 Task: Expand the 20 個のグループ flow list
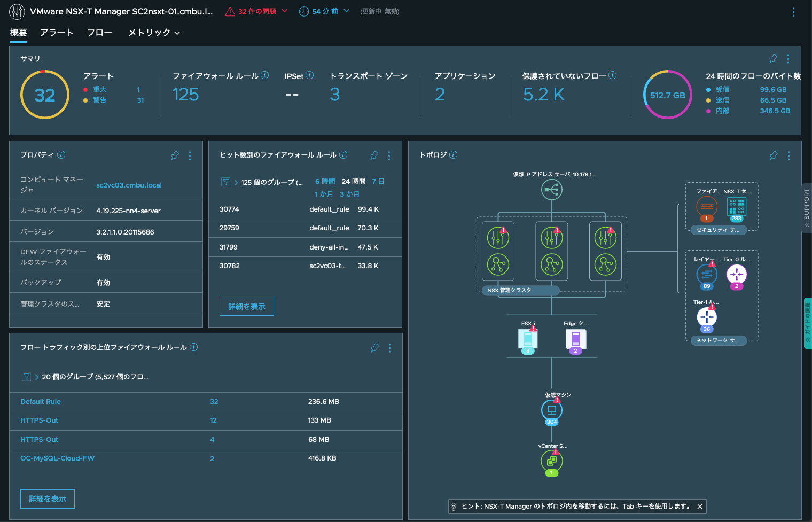tap(37, 377)
